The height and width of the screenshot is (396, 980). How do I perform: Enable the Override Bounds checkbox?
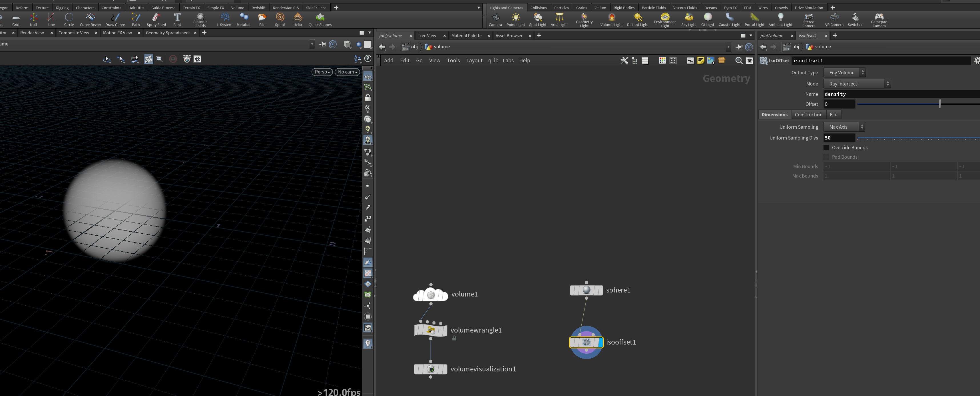[x=826, y=148]
